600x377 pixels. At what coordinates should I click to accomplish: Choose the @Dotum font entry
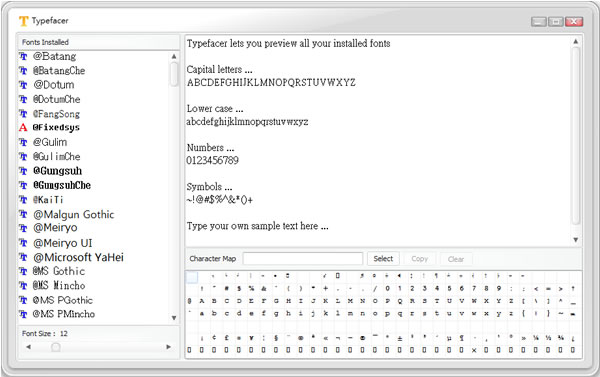(x=54, y=85)
